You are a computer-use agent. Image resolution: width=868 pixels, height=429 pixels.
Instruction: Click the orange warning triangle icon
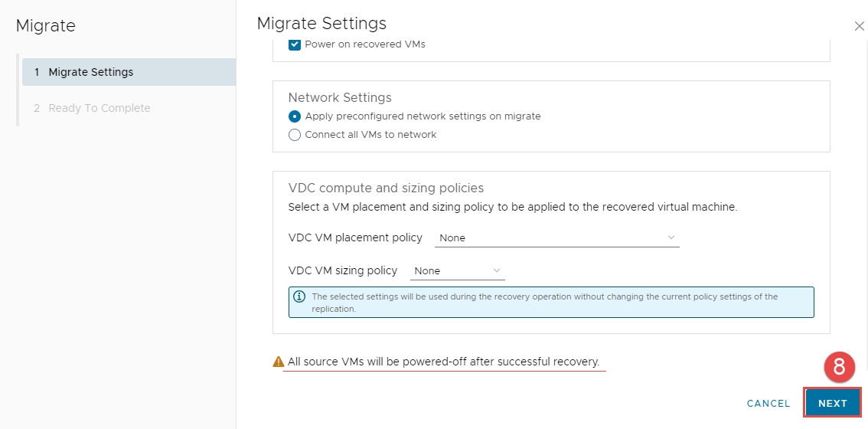pos(279,362)
